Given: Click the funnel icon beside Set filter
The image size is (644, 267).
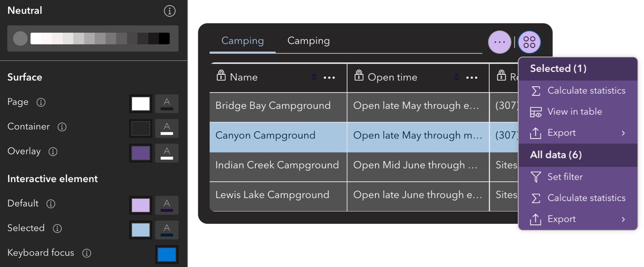Looking at the screenshot, I should coord(536,177).
